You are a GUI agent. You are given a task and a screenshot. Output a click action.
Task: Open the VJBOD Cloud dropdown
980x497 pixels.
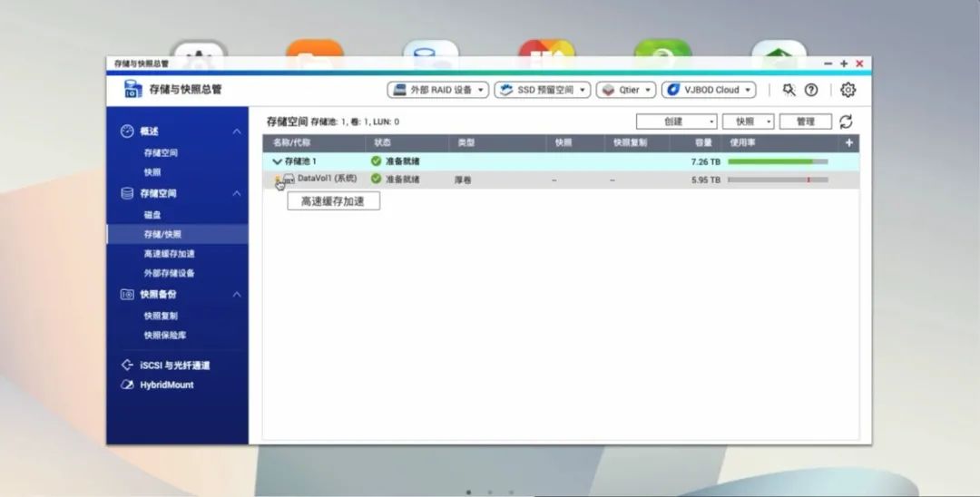[x=709, y=90]
